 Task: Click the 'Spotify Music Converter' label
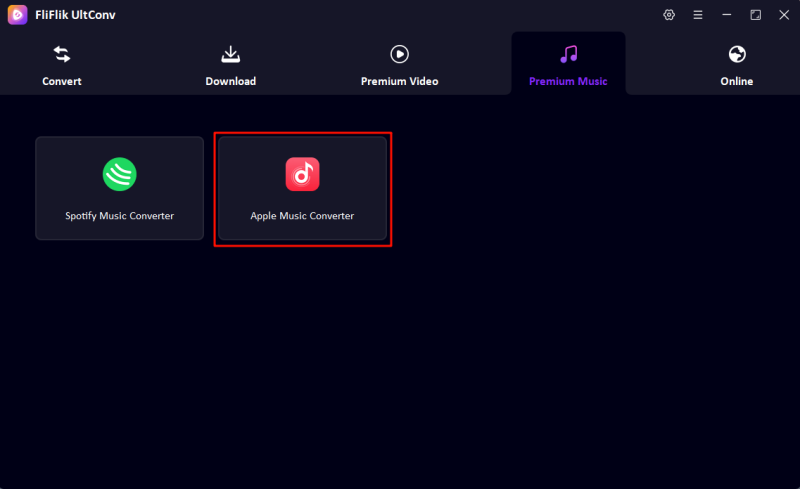119,216
